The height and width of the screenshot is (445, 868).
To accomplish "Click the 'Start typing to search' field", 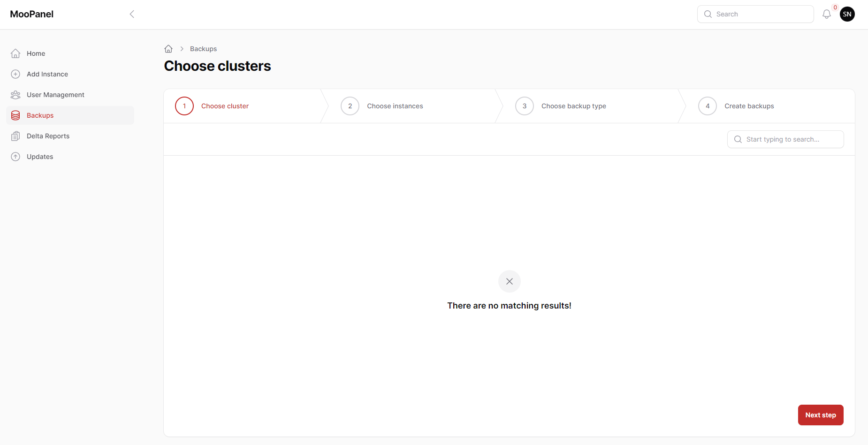I will click(x=785, y=139).
